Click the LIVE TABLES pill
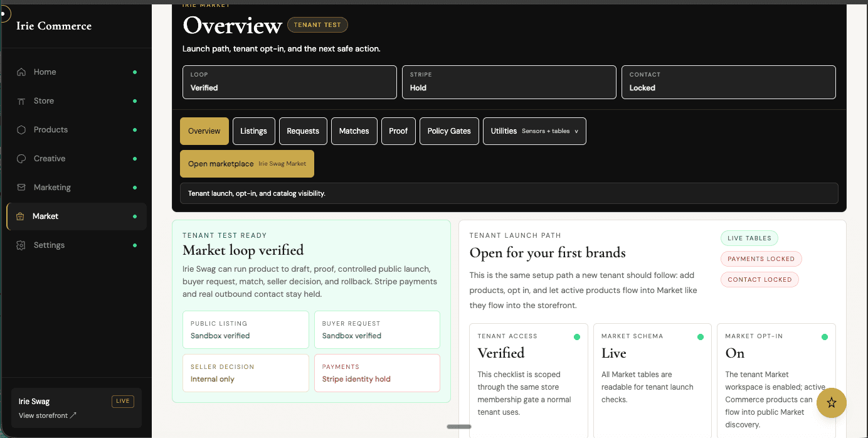Screen dimensions: 868x438 [x=749, y=238]
